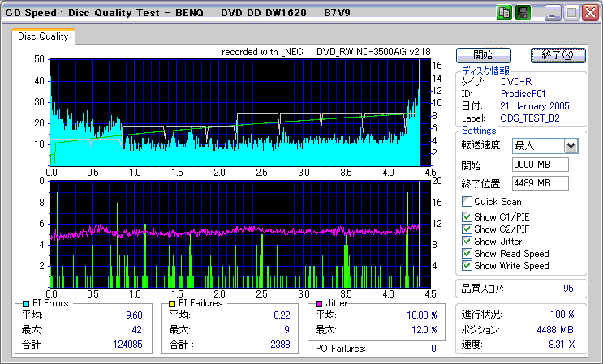Toggle Show C2/PIF checkbox

coord(467,229)
